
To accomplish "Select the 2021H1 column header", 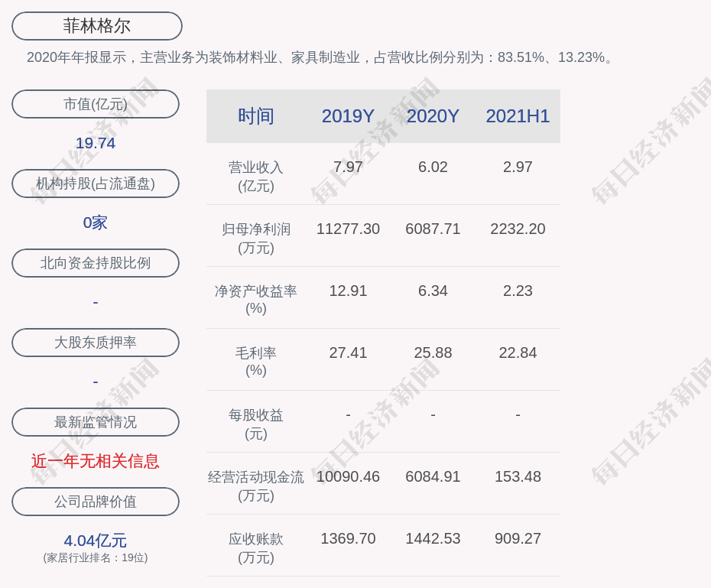I will click(518, 116).
